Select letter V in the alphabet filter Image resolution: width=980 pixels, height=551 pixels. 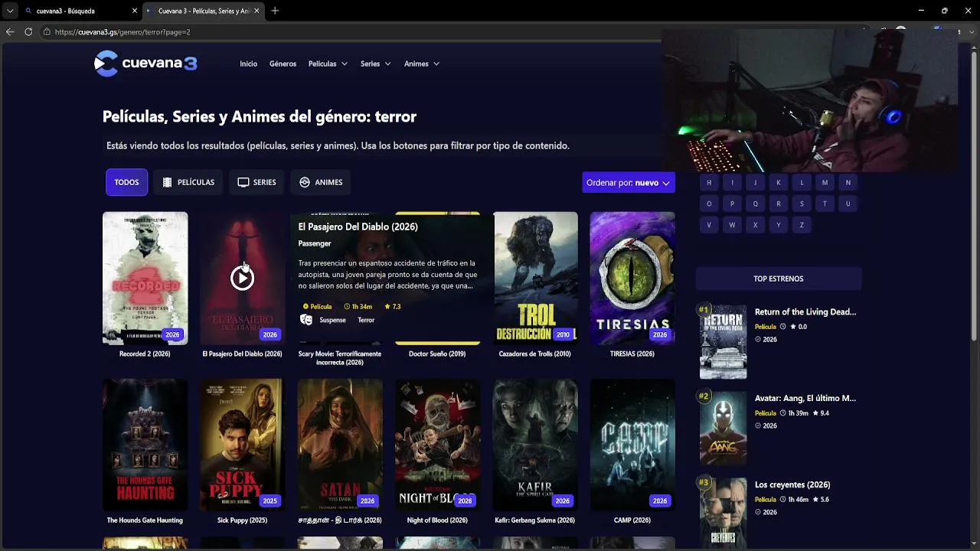click(709, 225)
